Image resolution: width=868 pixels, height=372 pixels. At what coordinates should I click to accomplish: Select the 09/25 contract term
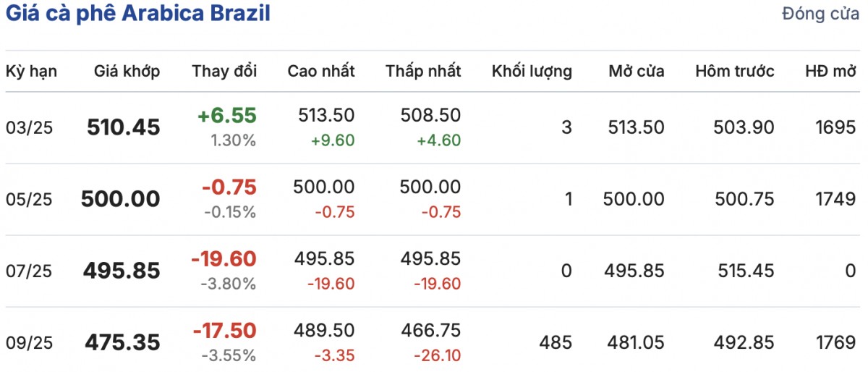click(29, 342)
